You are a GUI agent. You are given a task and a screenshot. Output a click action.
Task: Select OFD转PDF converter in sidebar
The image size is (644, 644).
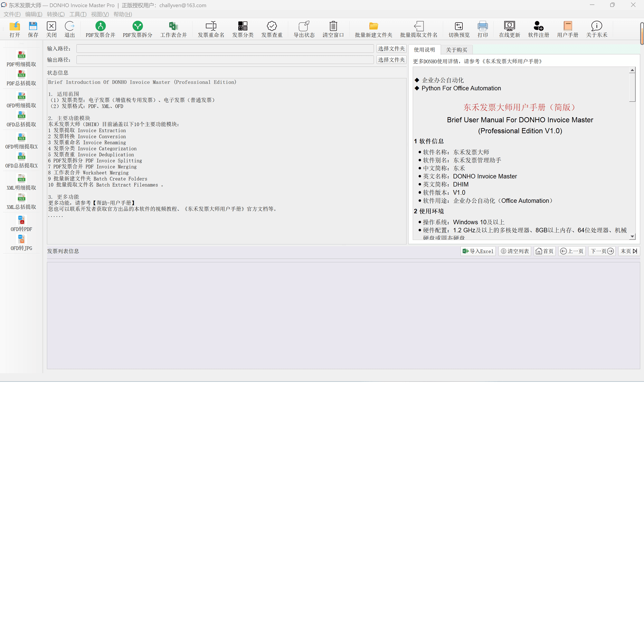(x=21, y=224)
